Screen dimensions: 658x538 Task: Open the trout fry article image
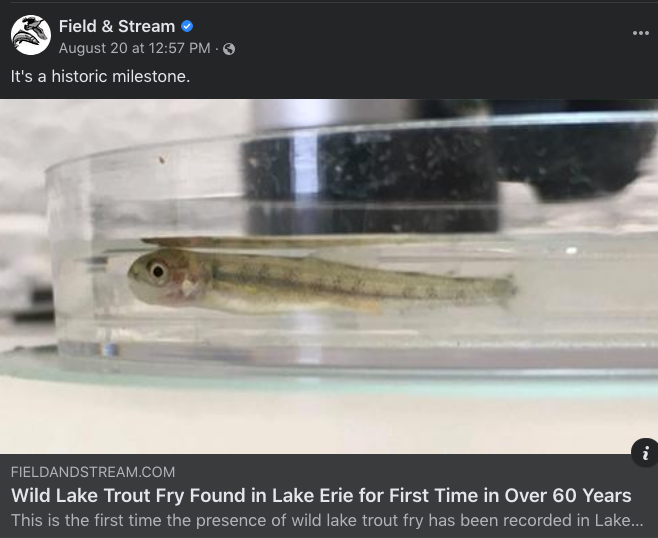[x=329, y=276]
